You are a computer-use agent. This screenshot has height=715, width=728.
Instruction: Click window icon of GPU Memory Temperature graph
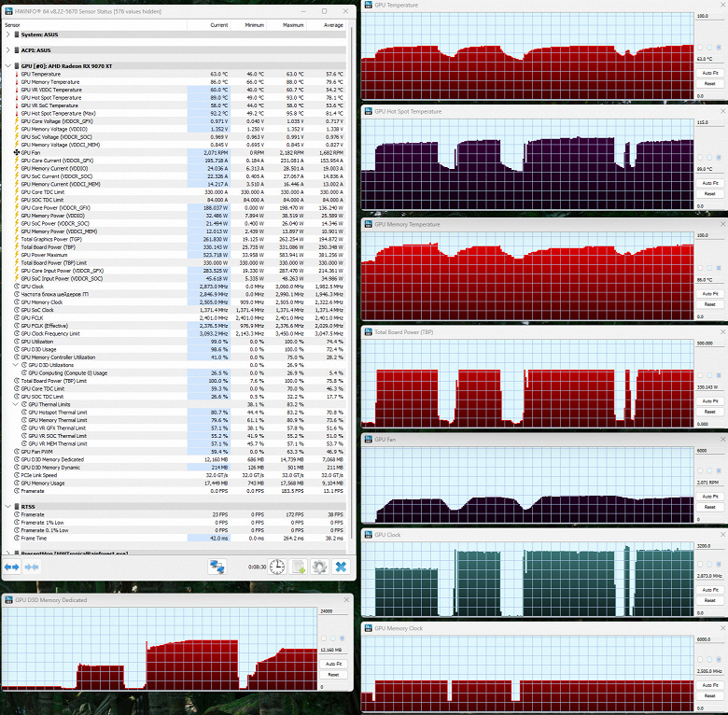coord(368,224)
